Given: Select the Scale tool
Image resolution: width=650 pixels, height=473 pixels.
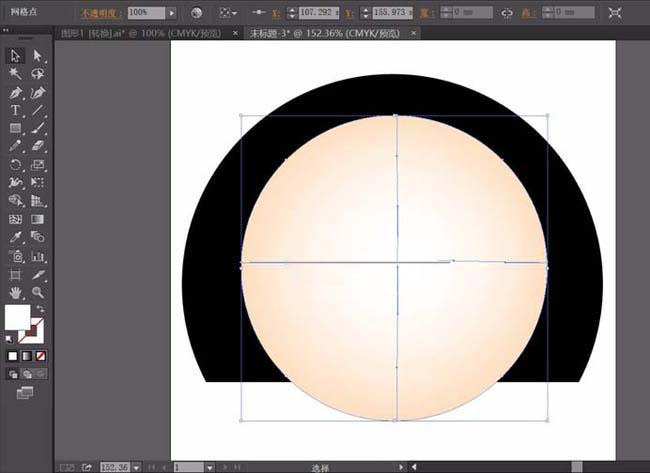Looking at the screenshot, I should click(37, 165).
